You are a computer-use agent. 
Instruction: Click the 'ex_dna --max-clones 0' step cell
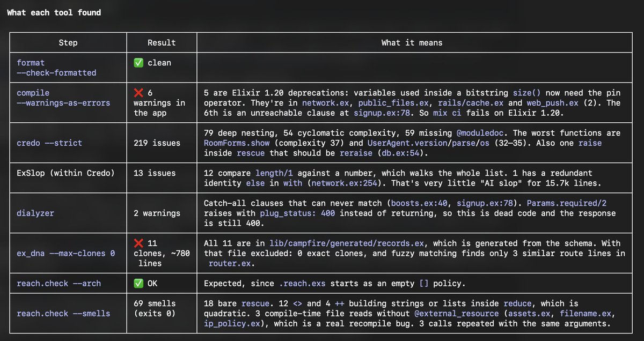click(68, 253)
